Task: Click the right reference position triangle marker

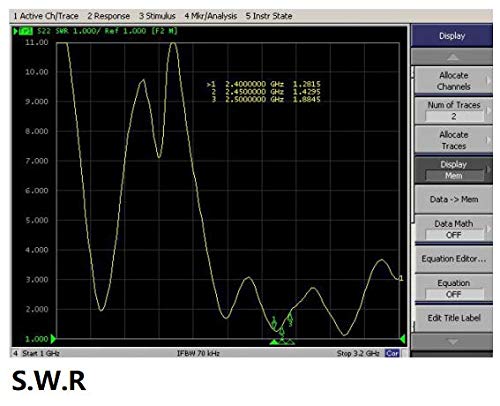Action: (403, 339)
